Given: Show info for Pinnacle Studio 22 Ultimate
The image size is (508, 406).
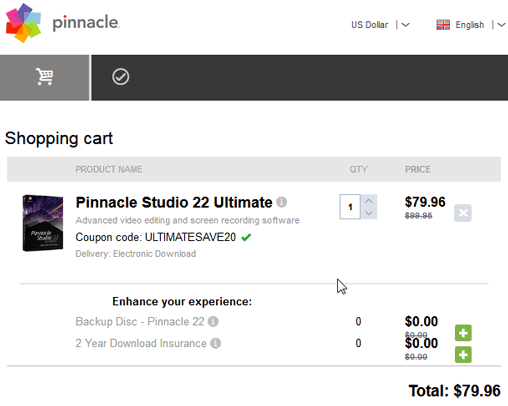Looking at the screenshot, I should 282,202.
